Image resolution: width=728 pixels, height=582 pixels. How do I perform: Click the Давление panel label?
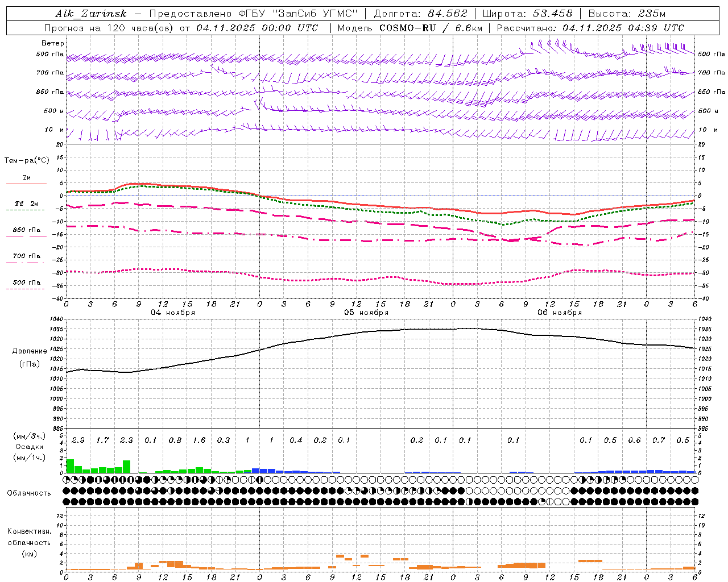[30, 351]
